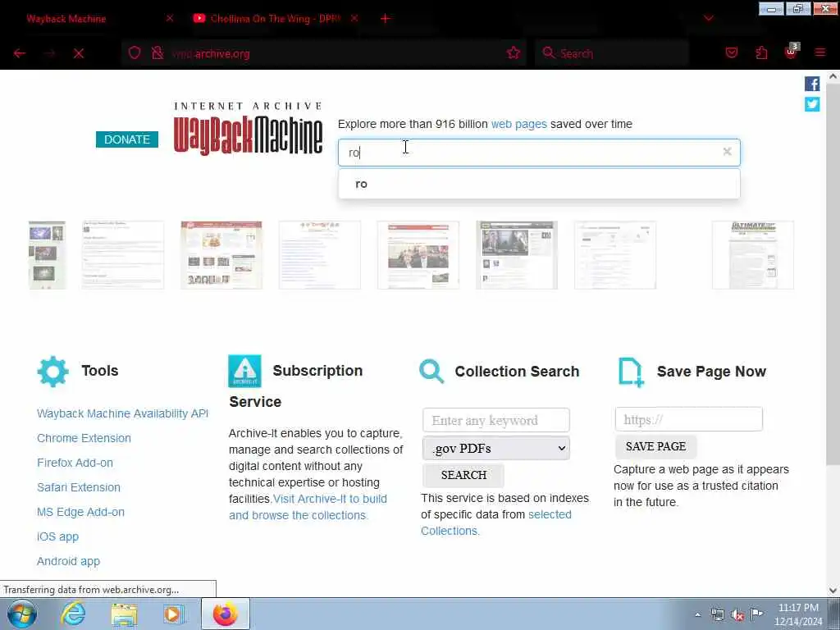Open the shield tracking protection icon
Image resolution: width=840 pixels, height=630 pixels.
(x=135, y=53)
